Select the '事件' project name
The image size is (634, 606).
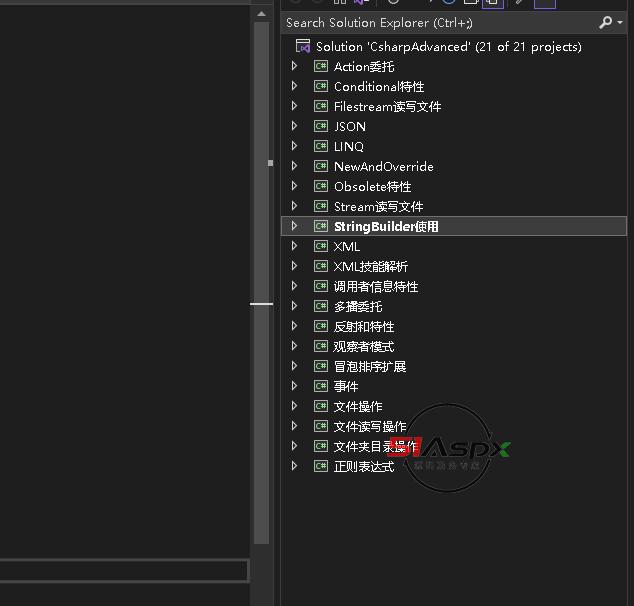tap(346, 386)
